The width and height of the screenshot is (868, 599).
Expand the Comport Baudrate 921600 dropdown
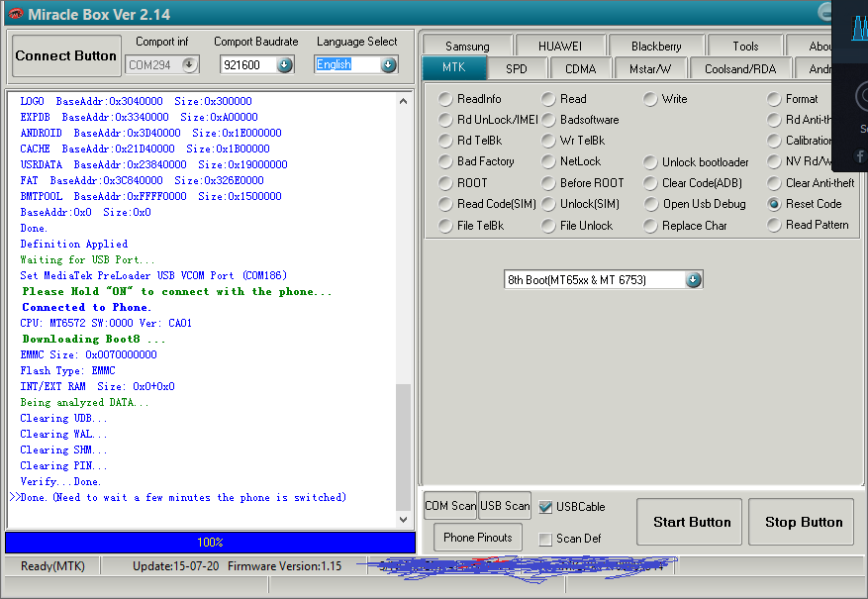click(284, 64)
